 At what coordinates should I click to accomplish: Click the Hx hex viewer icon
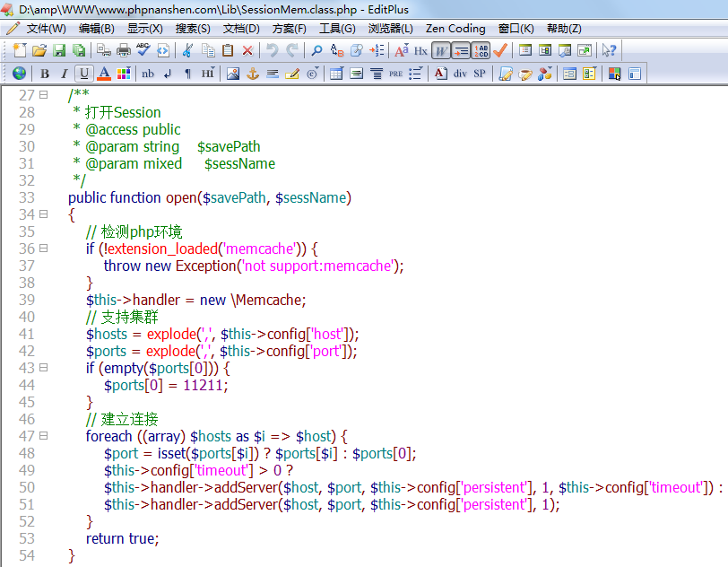[x=420, y=50]
